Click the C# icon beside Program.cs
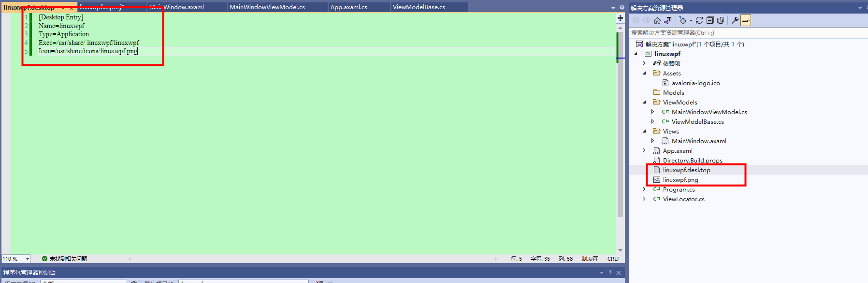This screenshot has width=868, height=283. pos(656,189)
